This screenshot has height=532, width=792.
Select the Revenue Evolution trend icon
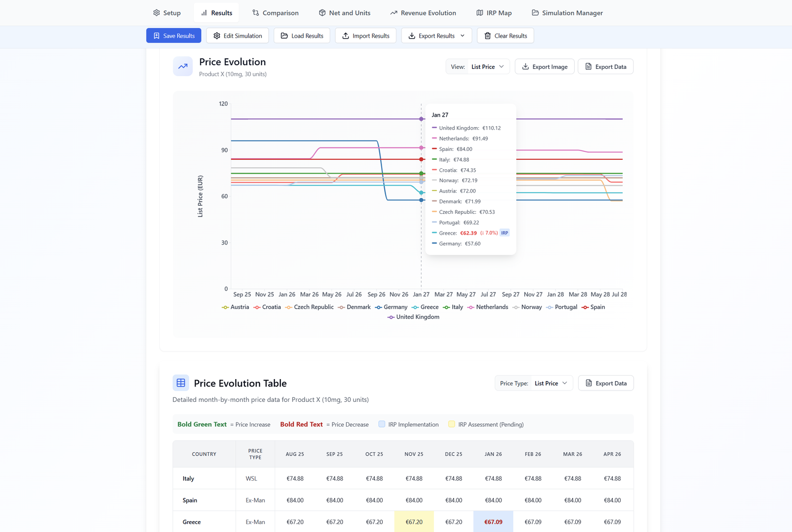tap(395, 12)
